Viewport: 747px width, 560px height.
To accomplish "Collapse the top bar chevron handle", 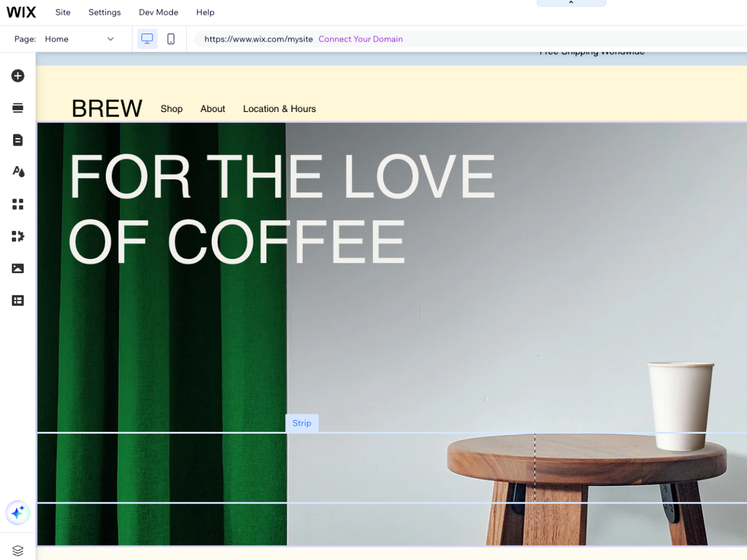I will (571, 3).
